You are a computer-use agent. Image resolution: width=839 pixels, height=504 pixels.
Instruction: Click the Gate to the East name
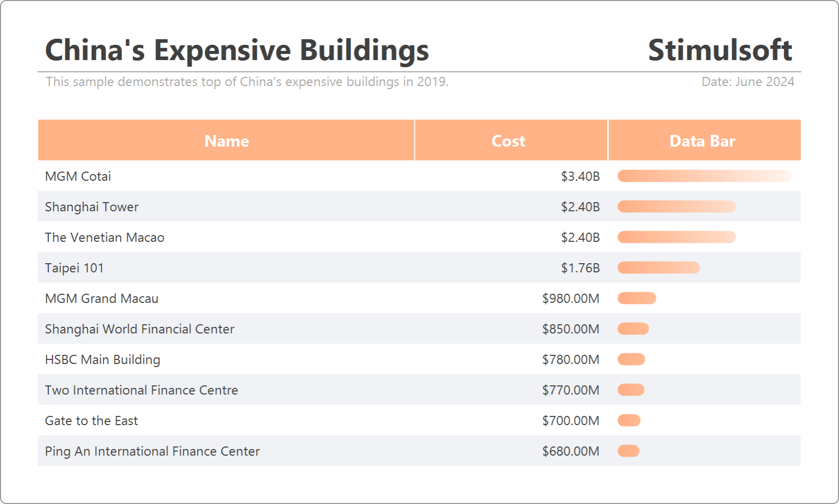(x=91, y=421)
